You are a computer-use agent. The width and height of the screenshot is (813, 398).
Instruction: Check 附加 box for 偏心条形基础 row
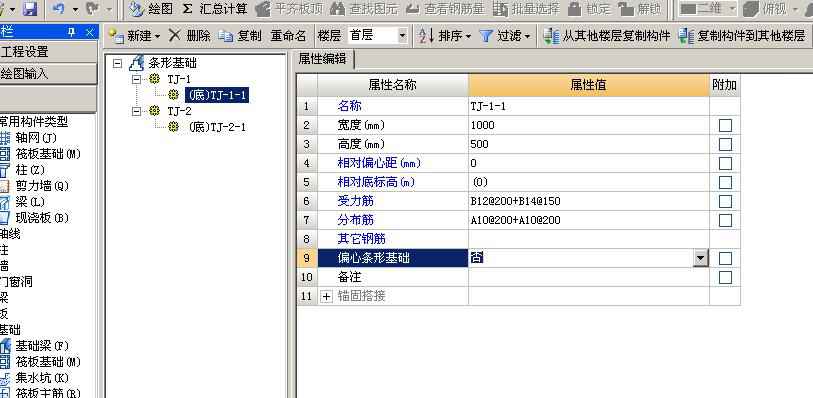tap(725, 258)
